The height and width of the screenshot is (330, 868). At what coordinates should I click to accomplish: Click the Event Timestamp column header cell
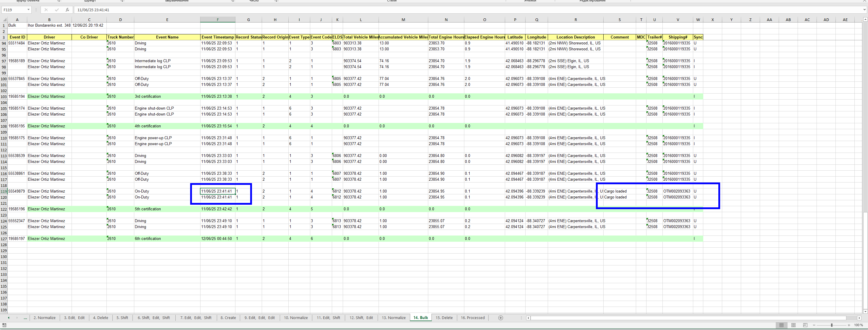(217, 37)
